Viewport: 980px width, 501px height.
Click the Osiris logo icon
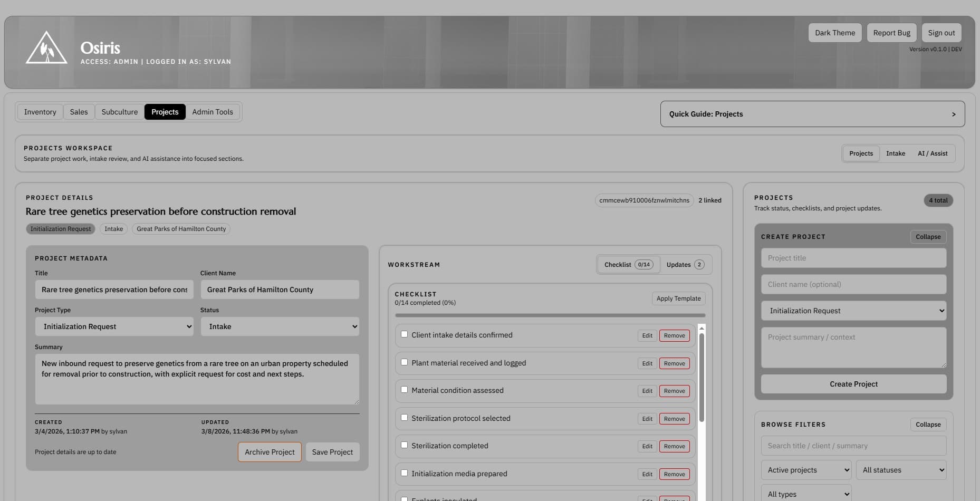[x=46, y=47]
